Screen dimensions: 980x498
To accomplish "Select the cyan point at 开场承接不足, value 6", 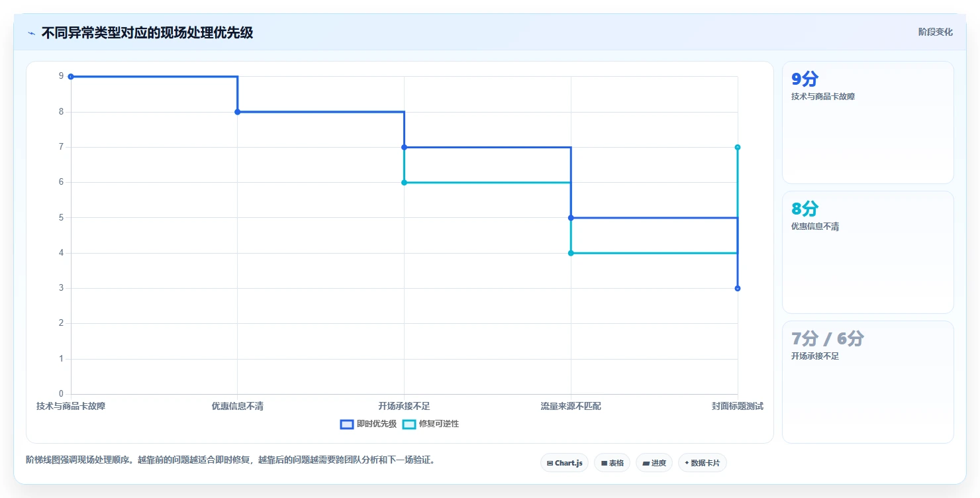I will (404, 182).
